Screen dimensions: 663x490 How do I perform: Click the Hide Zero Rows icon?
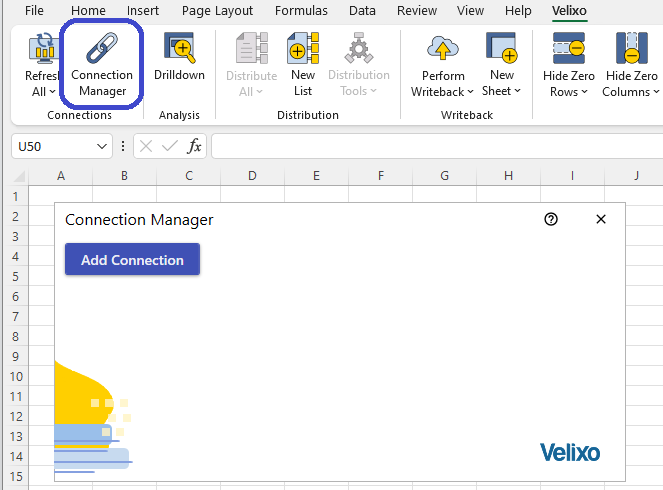point(569,48)
